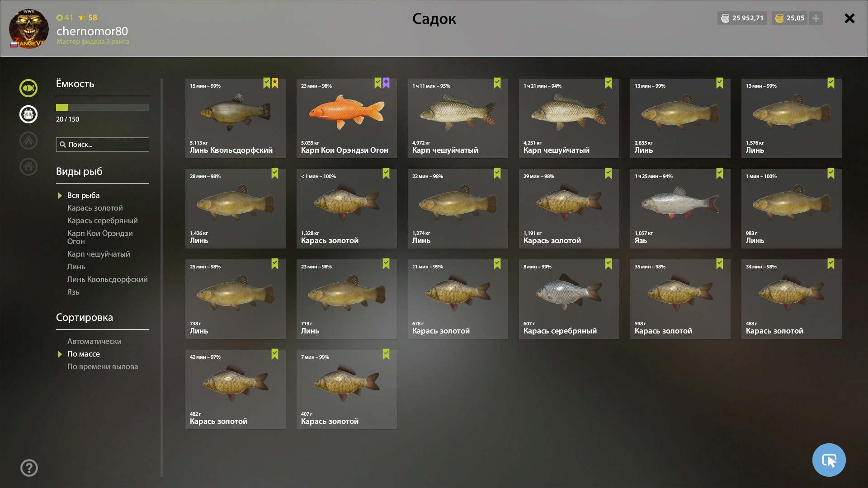Select the second round sidebar bag icon
868x488 pixels.
tap(28, 114)
